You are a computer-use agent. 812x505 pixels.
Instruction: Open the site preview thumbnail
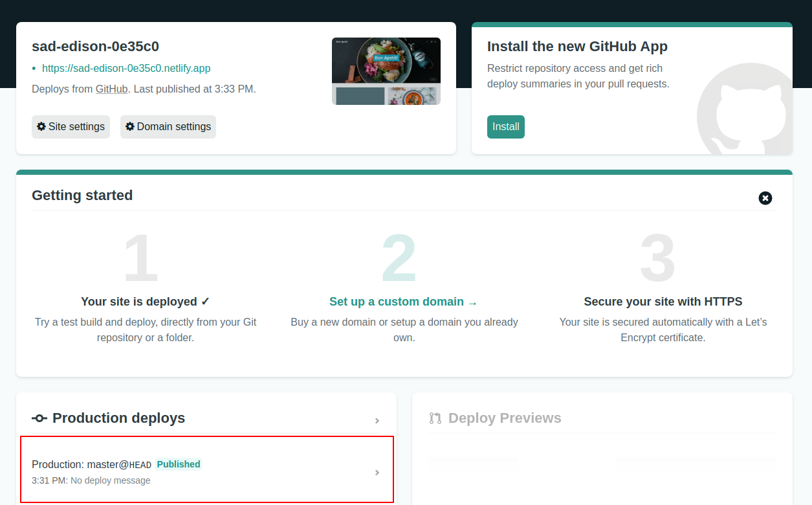[386, 71]
